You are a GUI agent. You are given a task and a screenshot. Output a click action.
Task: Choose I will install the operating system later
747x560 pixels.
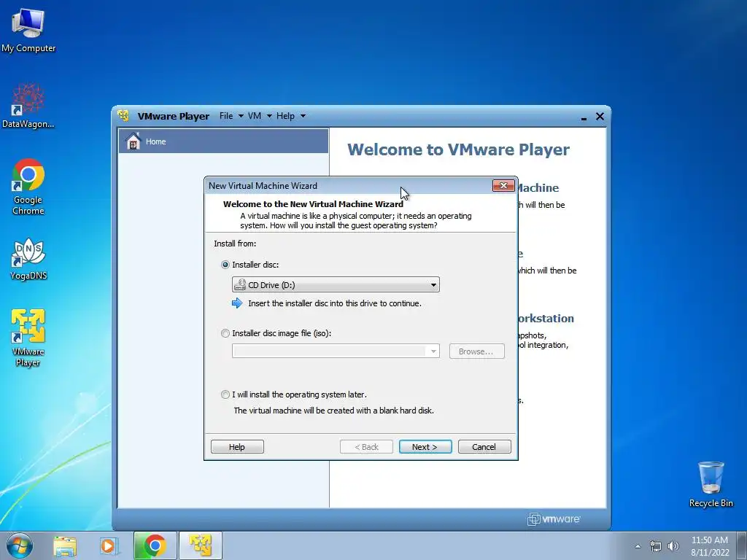(x=225, y=394)
